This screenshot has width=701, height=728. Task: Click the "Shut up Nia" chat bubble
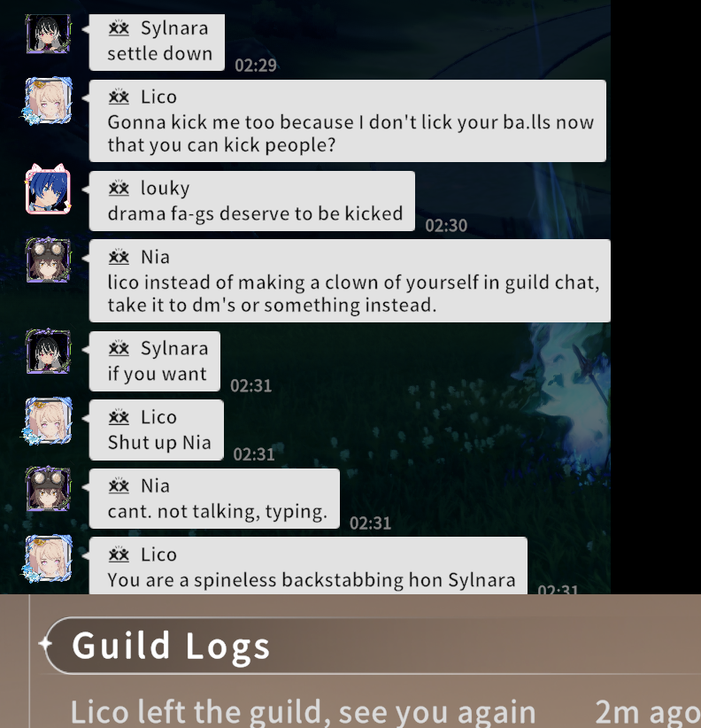tap(157, 430)
